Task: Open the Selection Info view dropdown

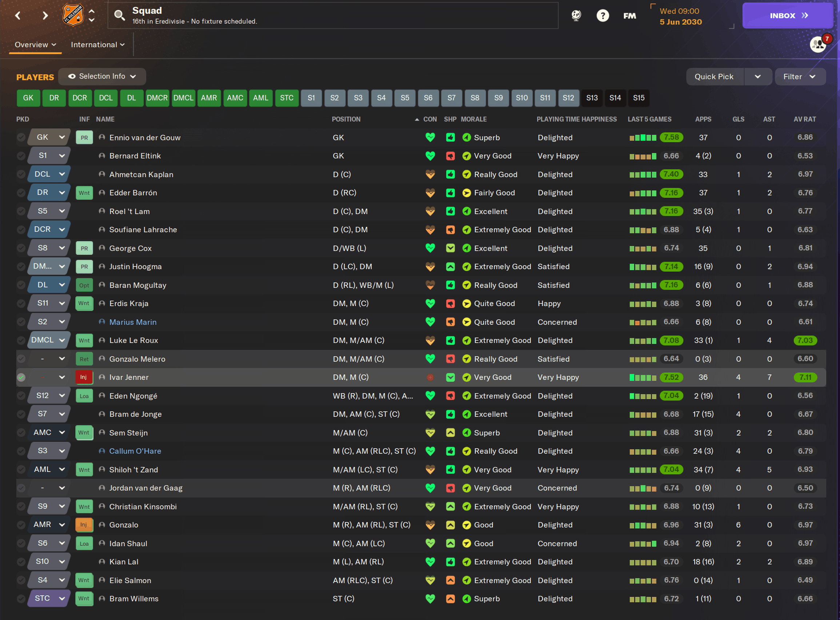Action: click(102, 77)
